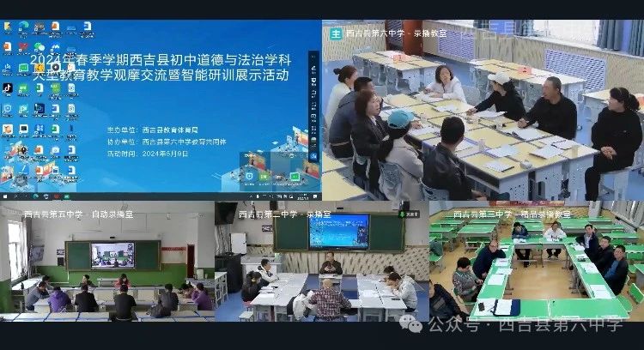Select the 西吉县第五中学 自动录播室 video tile
644x350 pixels.
click(107, 266)
